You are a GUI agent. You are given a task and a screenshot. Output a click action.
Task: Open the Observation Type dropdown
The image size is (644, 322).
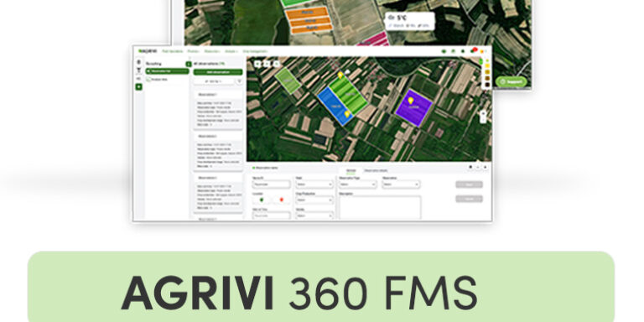pyautogui.click(x=357, y=184)
